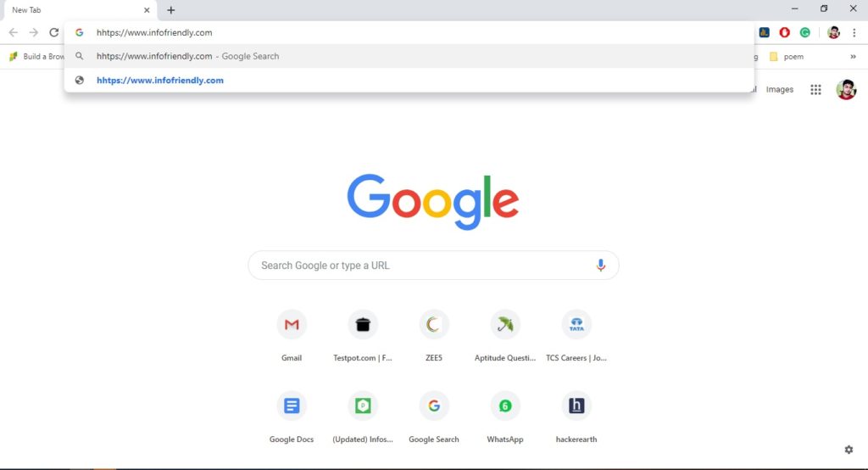This screenshot has height=470, width=868.
Task: Open the Google account avatar on the page
Action: (846, 89)
